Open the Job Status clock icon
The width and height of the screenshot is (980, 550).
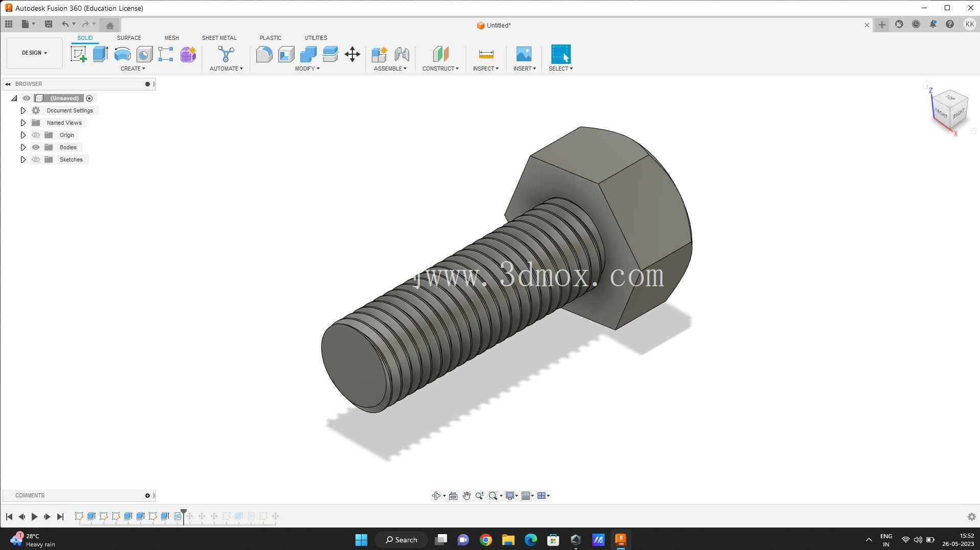(x=916, y=24)
